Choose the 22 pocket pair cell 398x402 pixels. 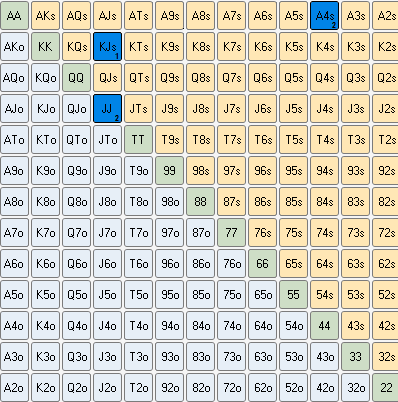[385, 387]
